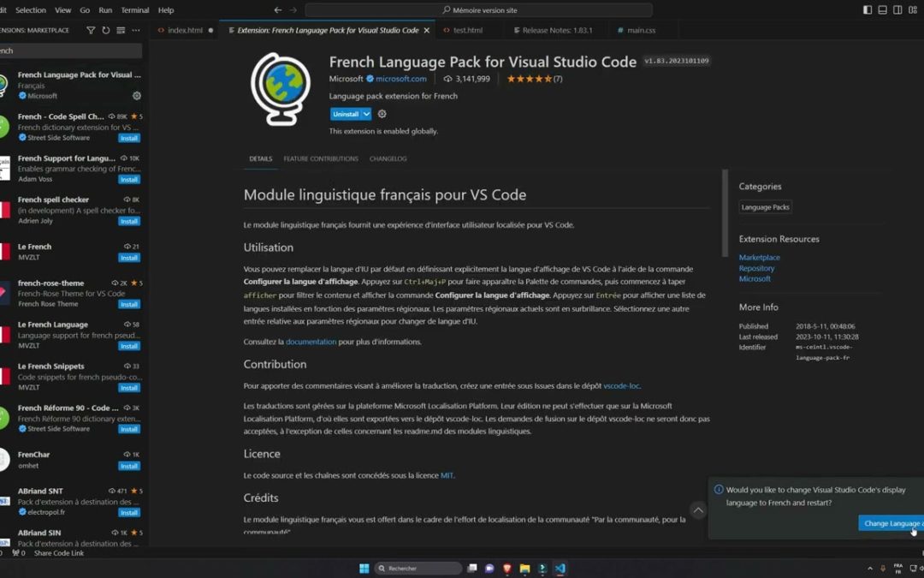Screen dimensions: 924x578
Task: Open the View menu
Action: [63, 10]
